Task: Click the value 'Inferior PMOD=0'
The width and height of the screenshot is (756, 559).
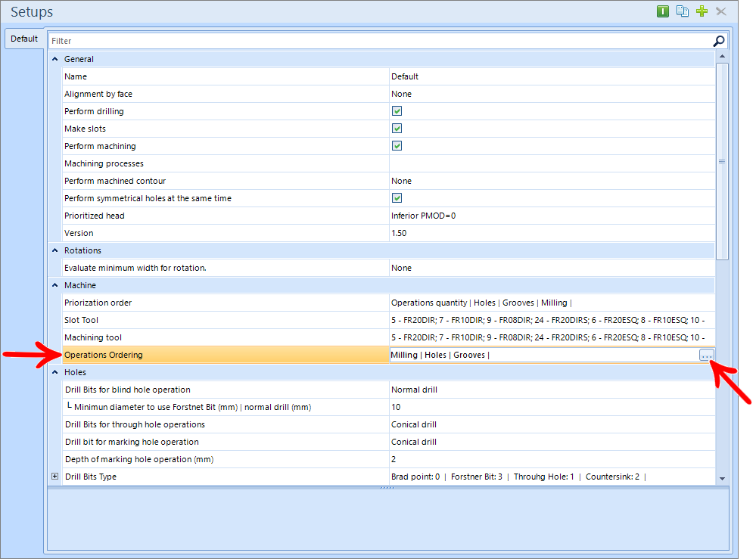Action: coord(423,216)
